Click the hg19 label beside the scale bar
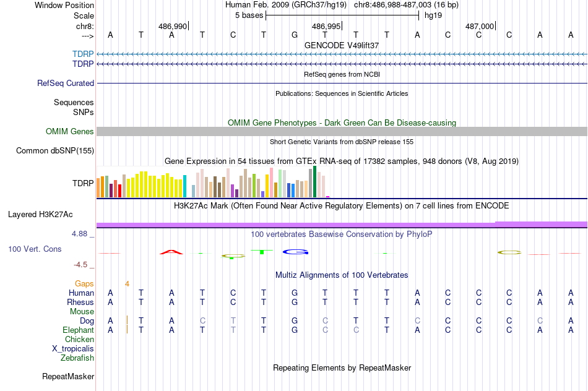The height and width of the screenshot is (391, 588). (433, 15)
